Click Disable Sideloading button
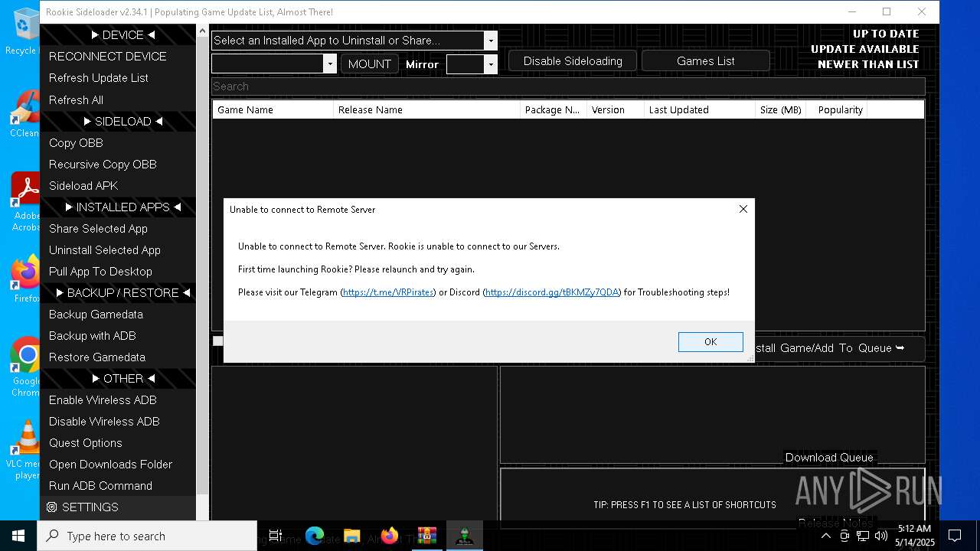This screenshot has width=980, height=551. tap(573, 61)
